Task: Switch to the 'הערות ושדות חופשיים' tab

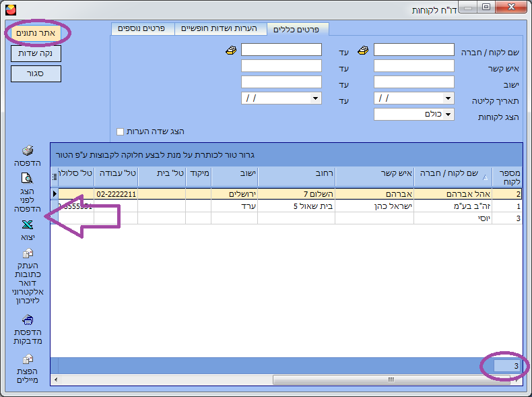Action: click(220, 29)
